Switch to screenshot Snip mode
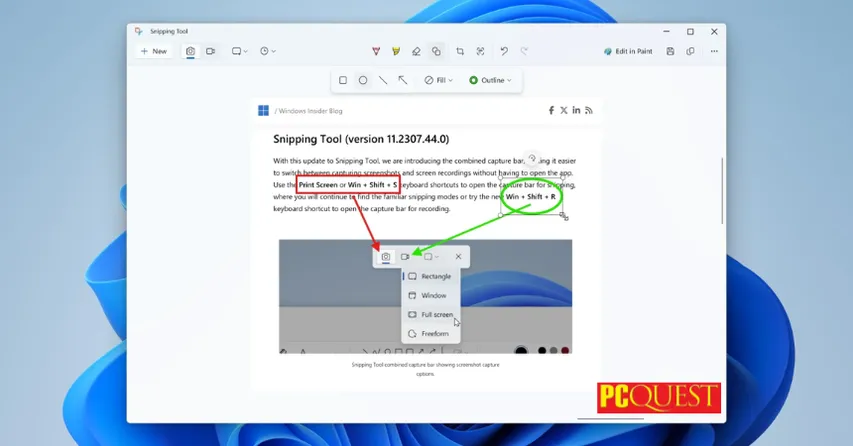 [191, 51]
